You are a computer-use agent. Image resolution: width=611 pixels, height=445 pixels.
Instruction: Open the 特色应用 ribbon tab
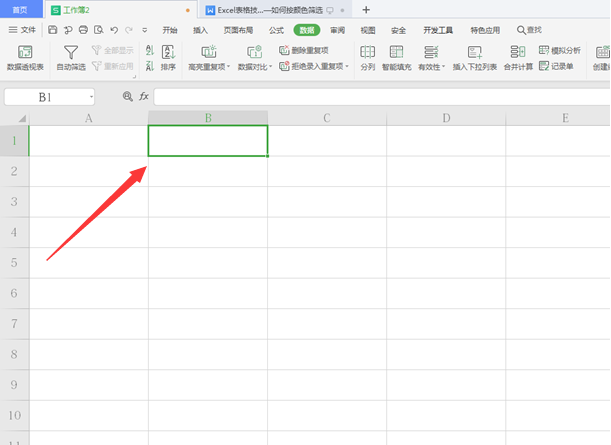[485, 30]
